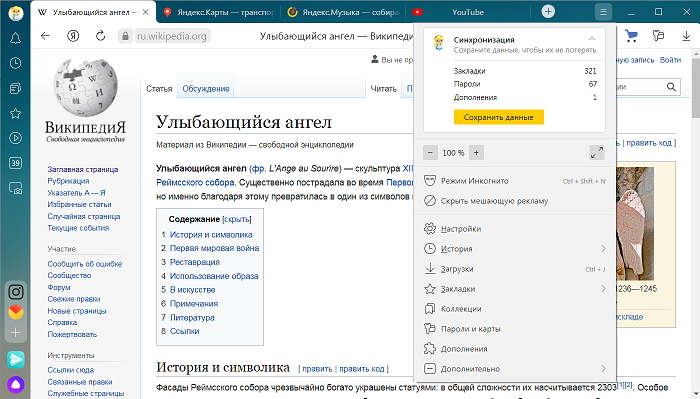The height and width of the screenshot is (399, 700).
Task: Reload the Wikipedia page
Action: (100, 36)
